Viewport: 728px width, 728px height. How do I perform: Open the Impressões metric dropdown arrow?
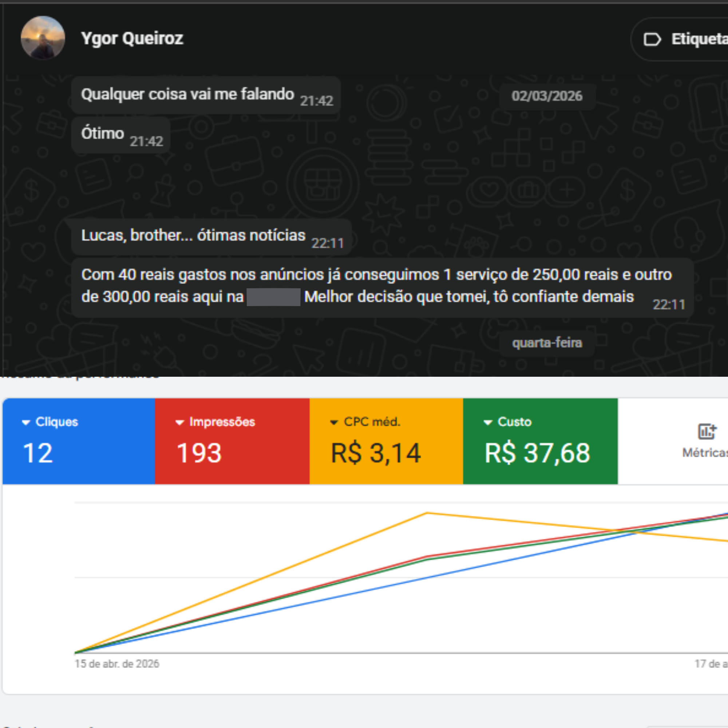point(180,422)
